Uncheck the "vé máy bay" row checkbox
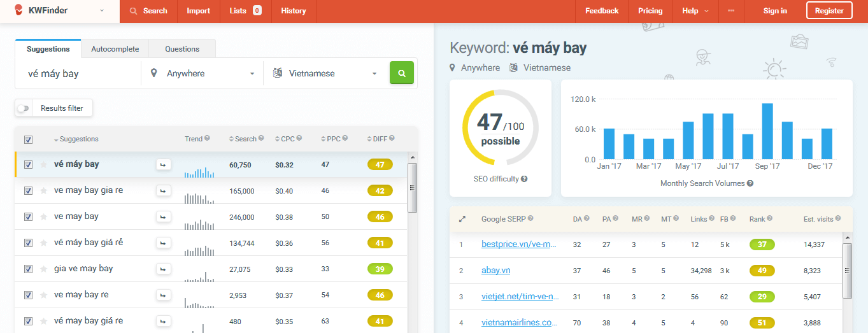Viewport: 868px width, 333px height. click(x=28, y=165)
